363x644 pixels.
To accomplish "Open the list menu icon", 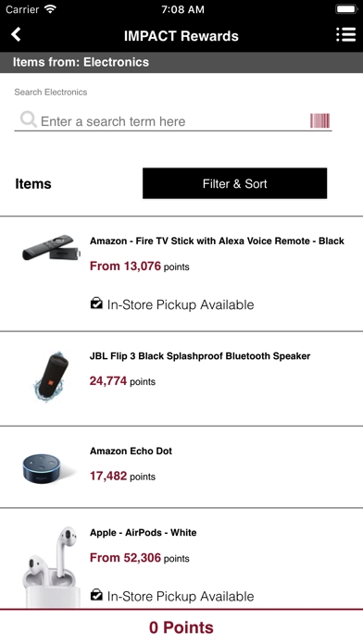I will [345, 35].
